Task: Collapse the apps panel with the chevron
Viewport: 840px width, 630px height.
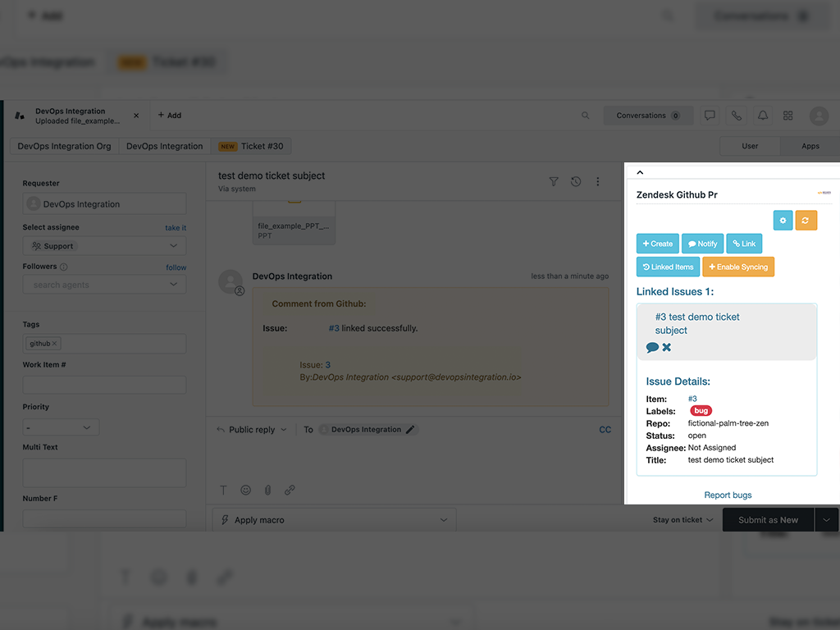Action: coord(640,172)
